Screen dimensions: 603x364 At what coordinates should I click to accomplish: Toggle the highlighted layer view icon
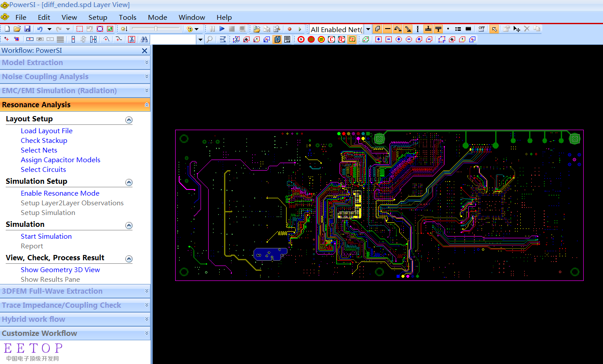click(x=277, y=39)
